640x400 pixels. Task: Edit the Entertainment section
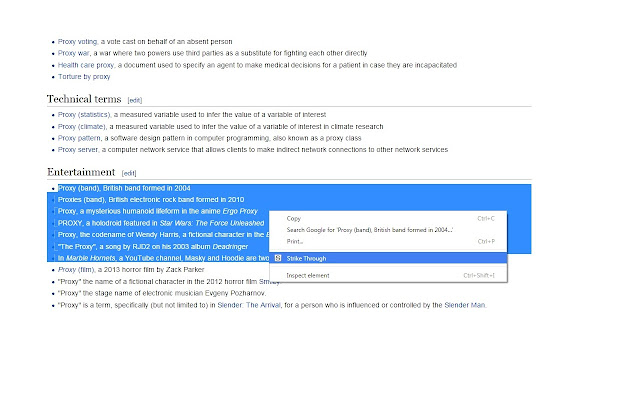click(129, 173)
